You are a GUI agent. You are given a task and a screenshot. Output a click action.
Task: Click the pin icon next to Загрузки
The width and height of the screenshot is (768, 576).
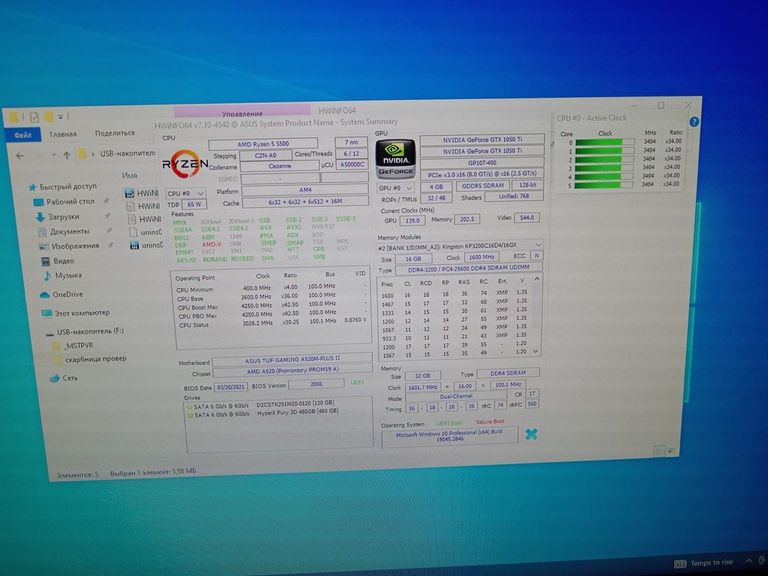click(108, 216)
